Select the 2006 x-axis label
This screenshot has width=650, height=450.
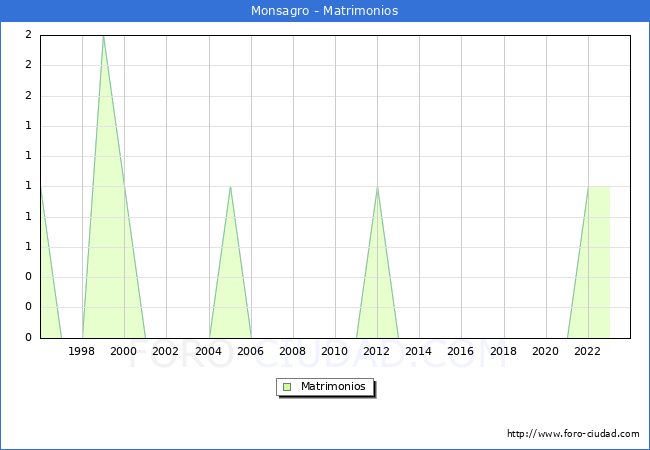pyautogui.click(x=250, y=351)
